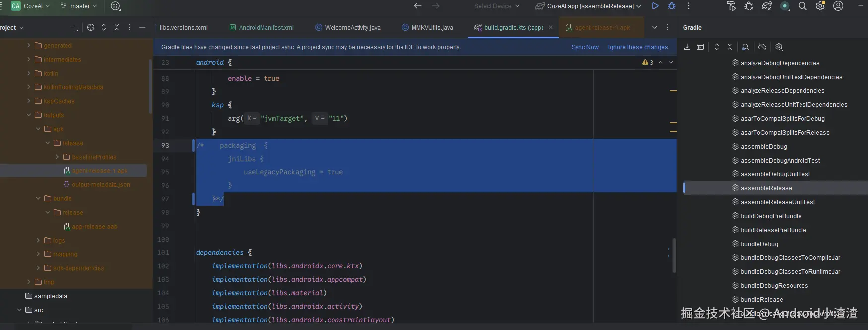Collapse the src folder

pyautogui.click(x=19, y=310)
